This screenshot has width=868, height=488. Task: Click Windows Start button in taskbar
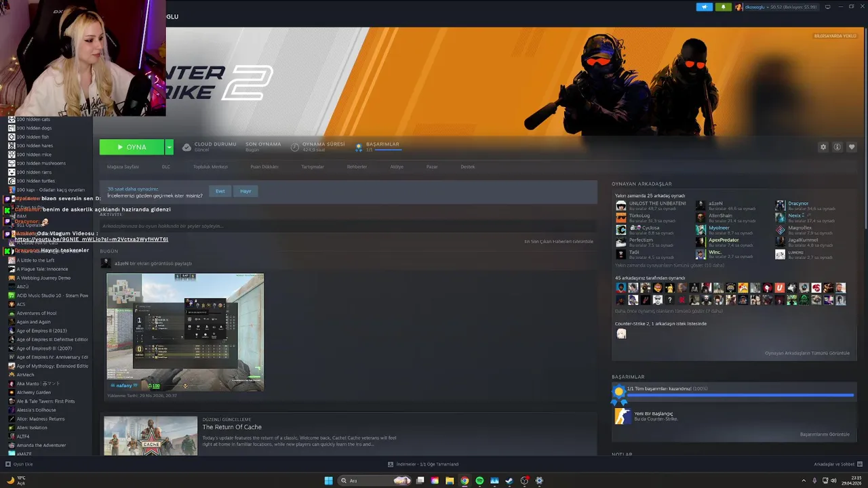point(329,481)
